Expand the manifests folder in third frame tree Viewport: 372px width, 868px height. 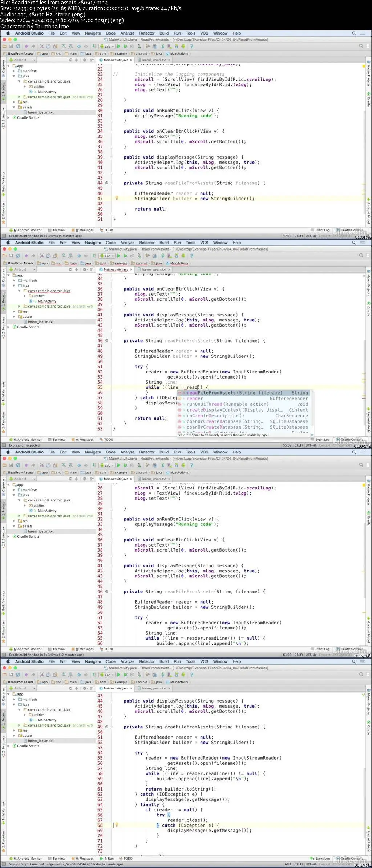pyautogui.click(x=14, y=490)
